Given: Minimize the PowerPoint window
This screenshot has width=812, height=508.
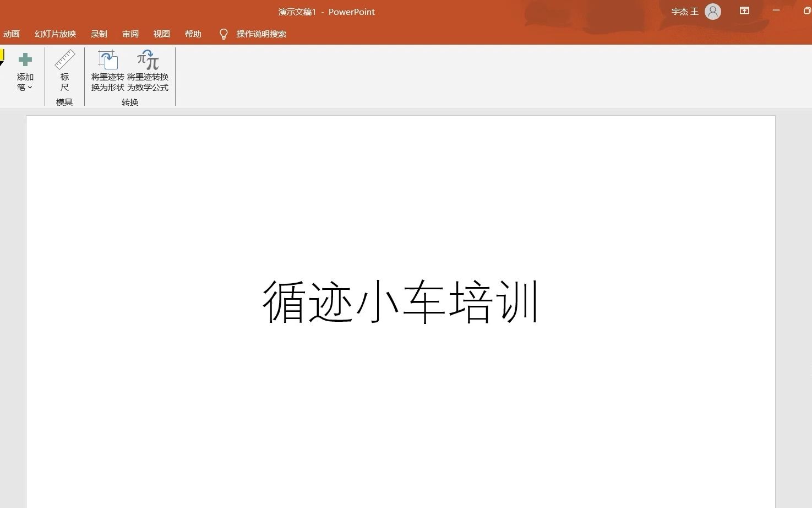Looking at the screenshot, I should (x=776, y=11).
